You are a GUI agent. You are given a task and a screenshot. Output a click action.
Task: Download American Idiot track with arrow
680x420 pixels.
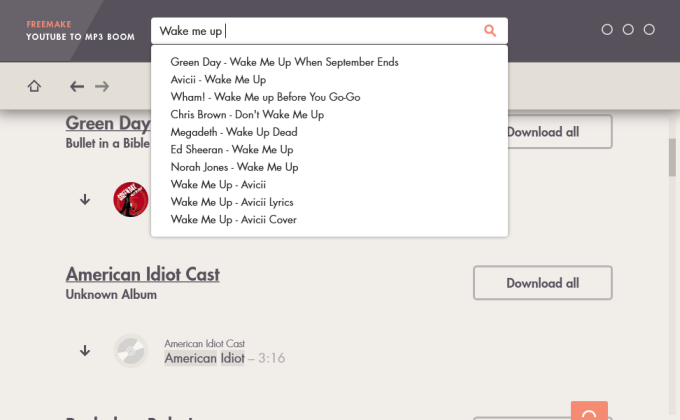tap(85, 350)
